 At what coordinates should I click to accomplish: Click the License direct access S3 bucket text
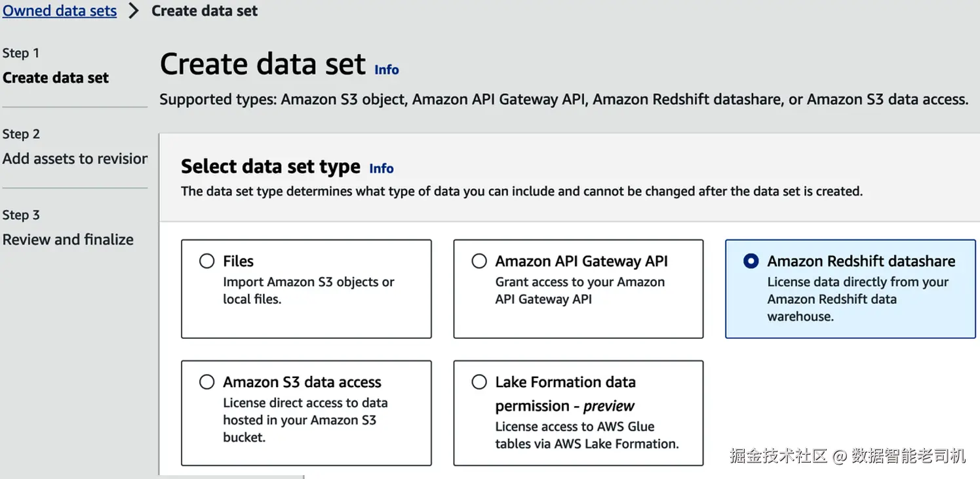[x=305, y=420]
